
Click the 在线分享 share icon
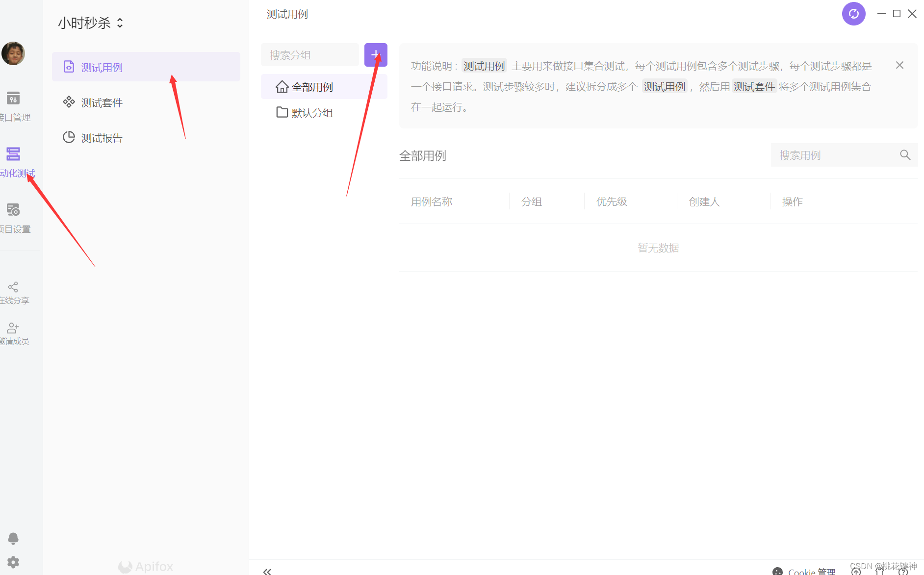coord(13,287)
